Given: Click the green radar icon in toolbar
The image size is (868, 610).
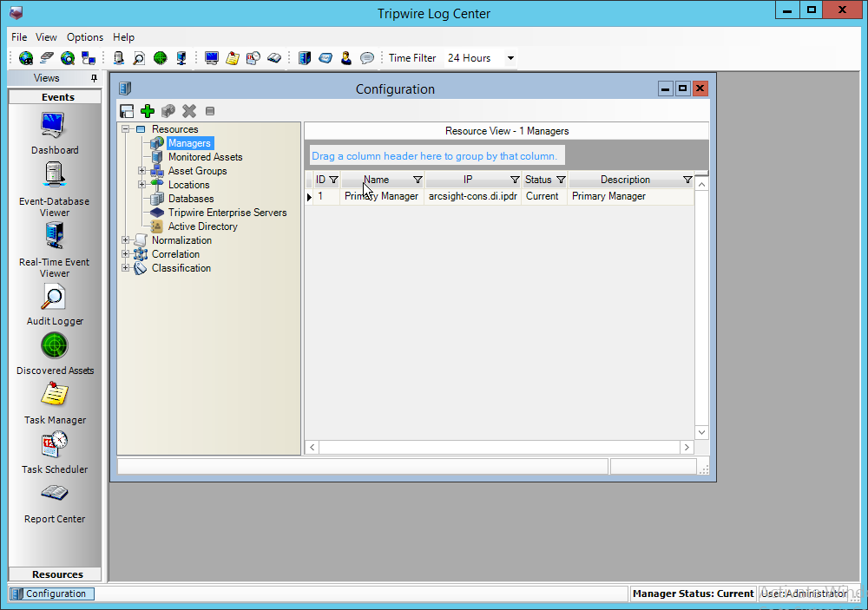Looking at the screenshot, I should coord(160,57).
